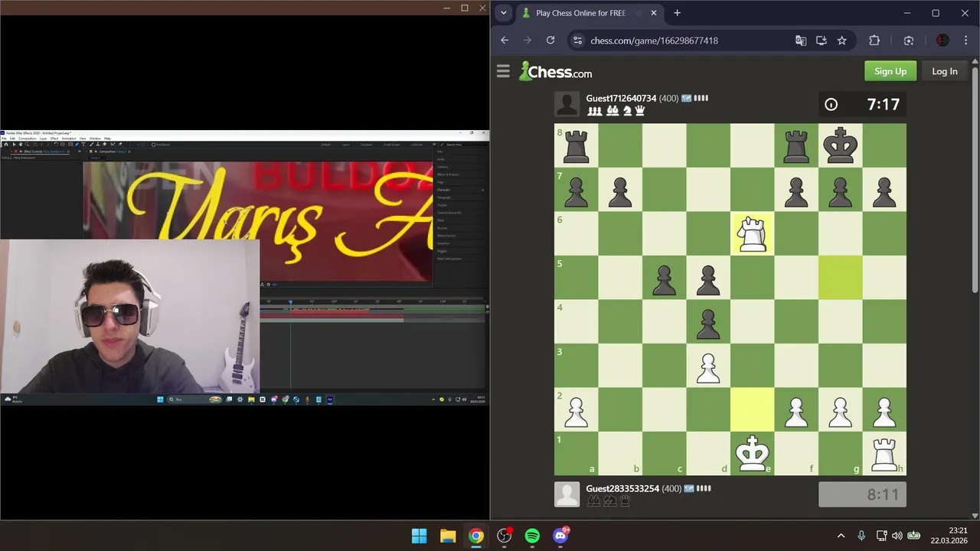
Task: Select the white rook on e6
Action: (752, 233)
